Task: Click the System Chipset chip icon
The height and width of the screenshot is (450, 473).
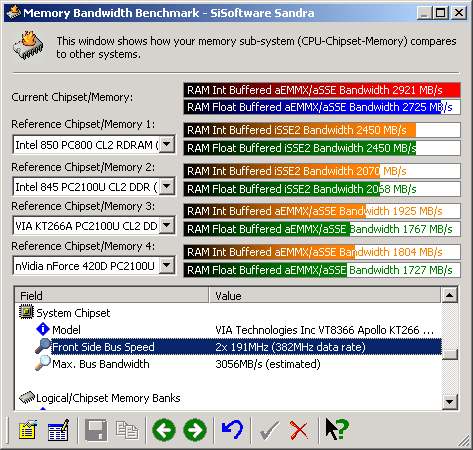Action: point(26,312)
